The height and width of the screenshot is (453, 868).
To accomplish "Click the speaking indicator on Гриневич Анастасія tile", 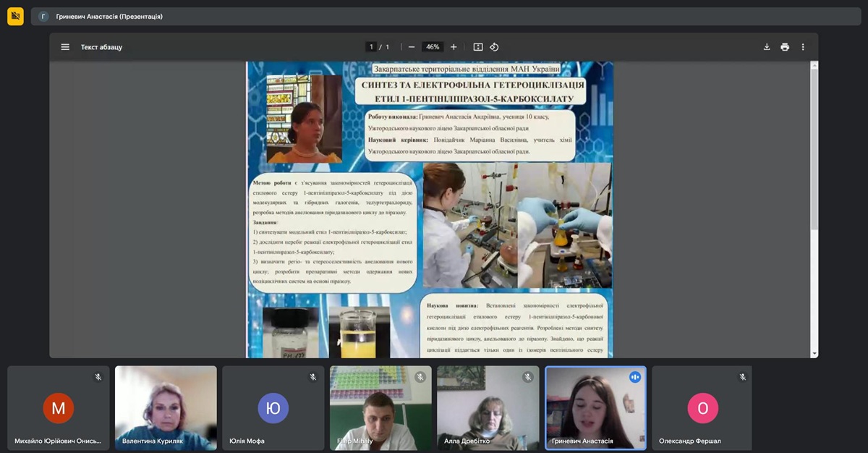I will point(635,377).
